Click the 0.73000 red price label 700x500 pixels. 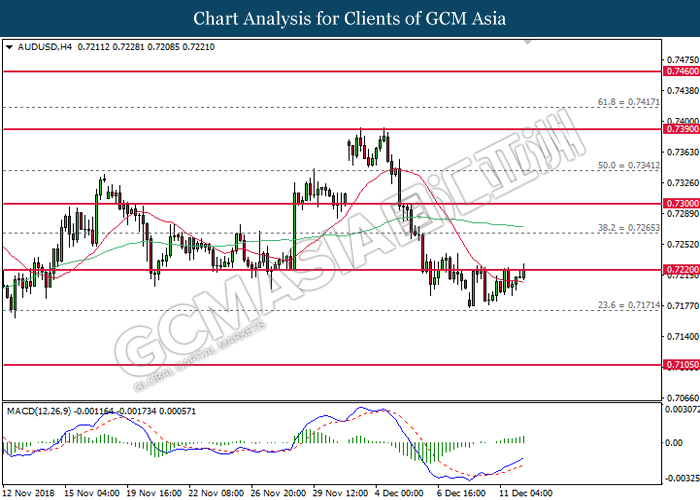[x=682, y=204]
